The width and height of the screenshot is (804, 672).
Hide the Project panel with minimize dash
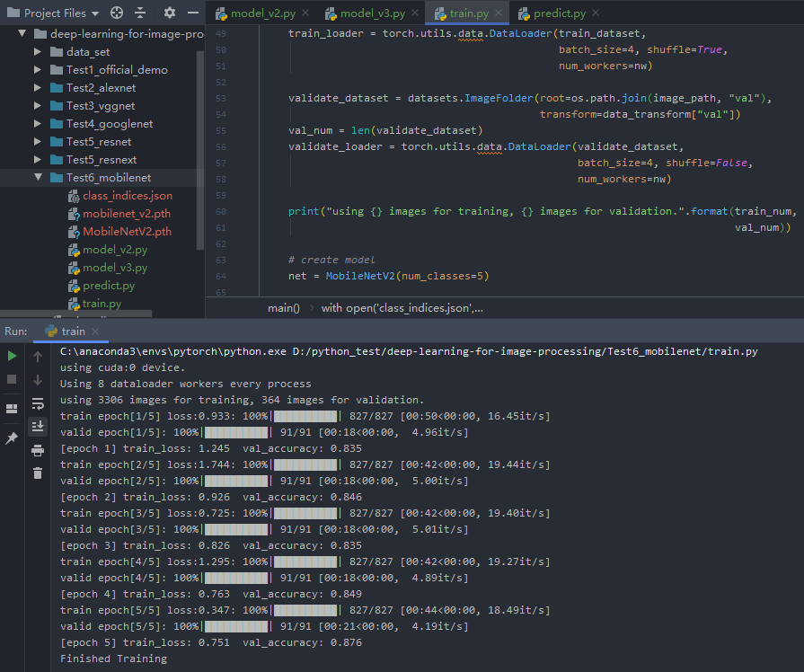[193, 13]
